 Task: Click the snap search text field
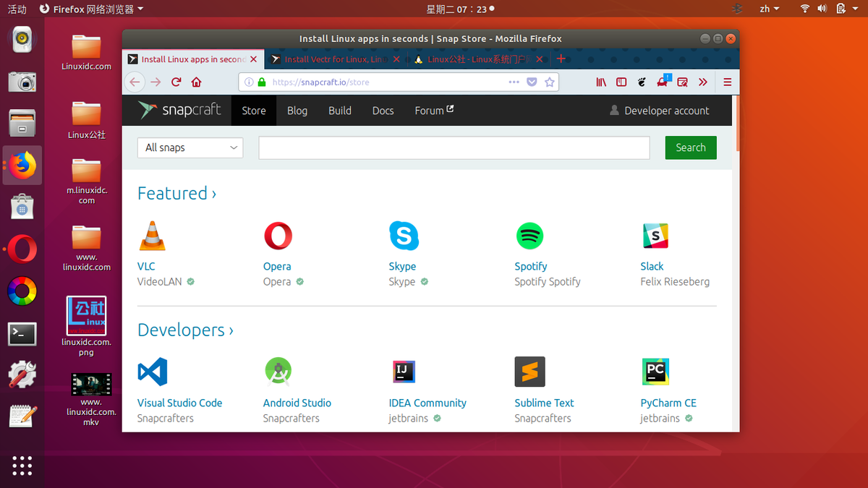[x=454, y=147]
